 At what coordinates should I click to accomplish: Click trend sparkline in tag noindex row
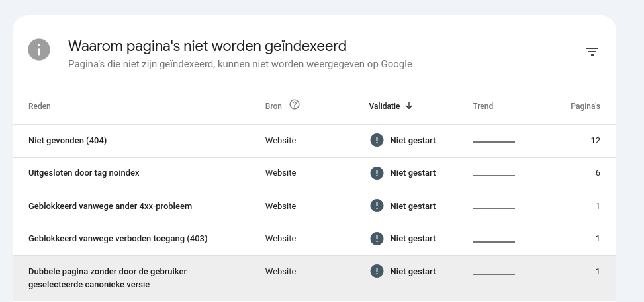(x=494, y=176)
